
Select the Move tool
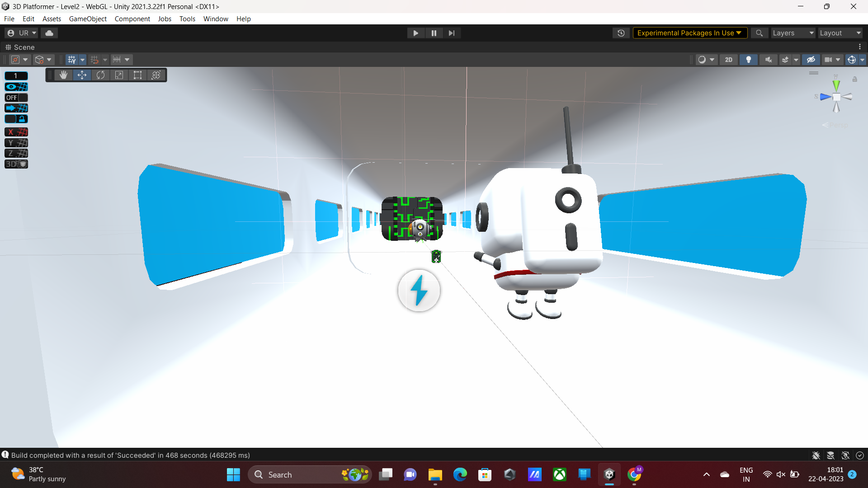[82, 75]
